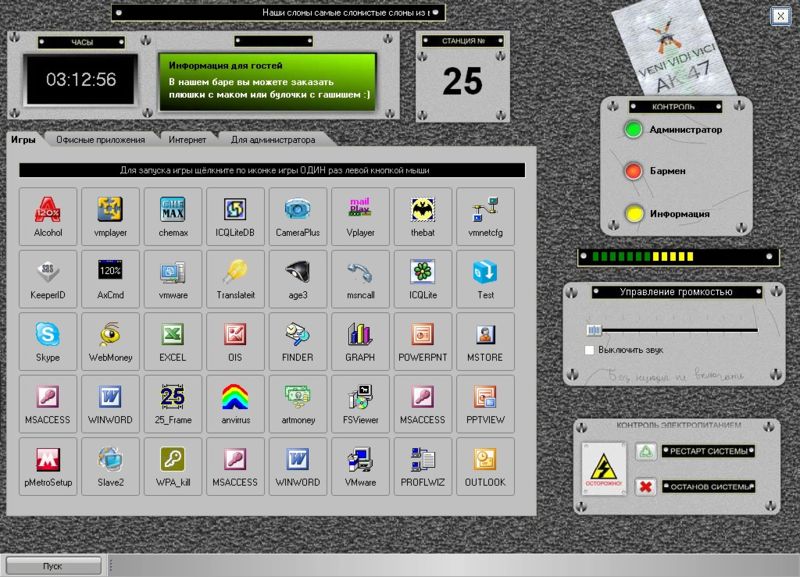Switch to Офисные приложения tab
This screenshot has width=800, height=577.
pos(101,139)
